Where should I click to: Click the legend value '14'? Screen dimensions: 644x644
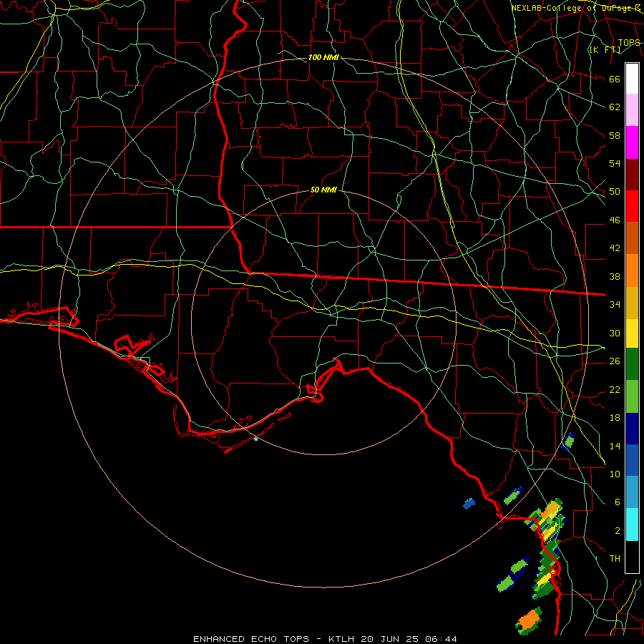click(x=615, y=446)
